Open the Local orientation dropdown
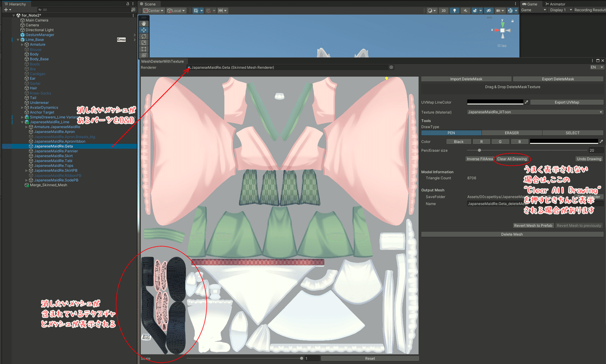The height and width of the screenshot is (364, 606). pyautogui.click(x=176, y=11)
